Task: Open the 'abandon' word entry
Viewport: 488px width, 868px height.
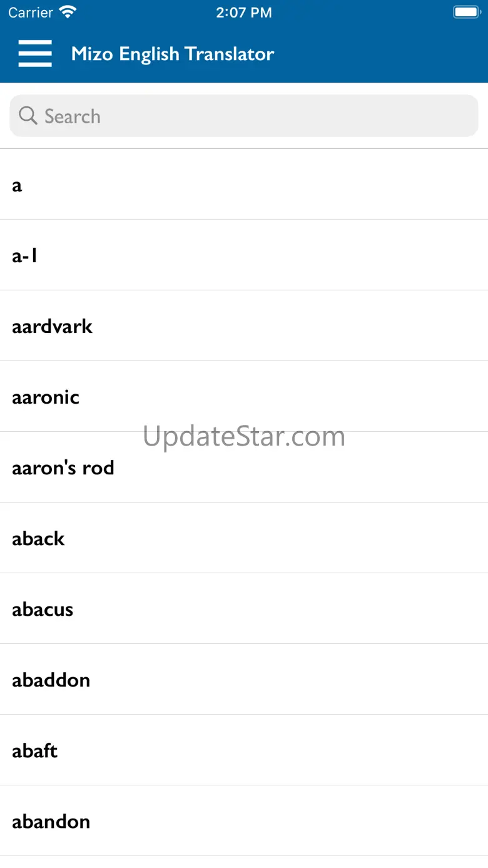Action: (244, 821)
